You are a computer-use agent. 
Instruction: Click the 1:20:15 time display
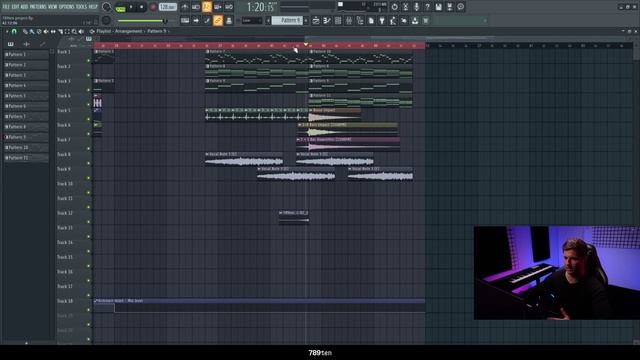click(x=260, y=7)
